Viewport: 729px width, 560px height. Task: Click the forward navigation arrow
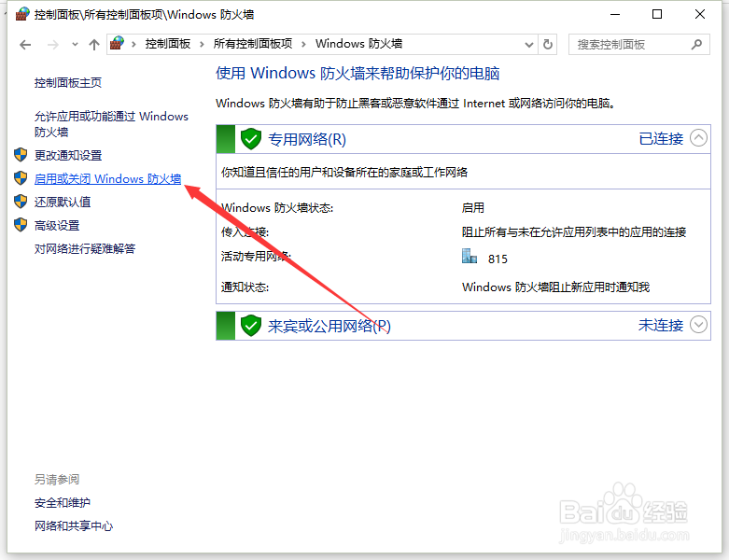point(53,45)
